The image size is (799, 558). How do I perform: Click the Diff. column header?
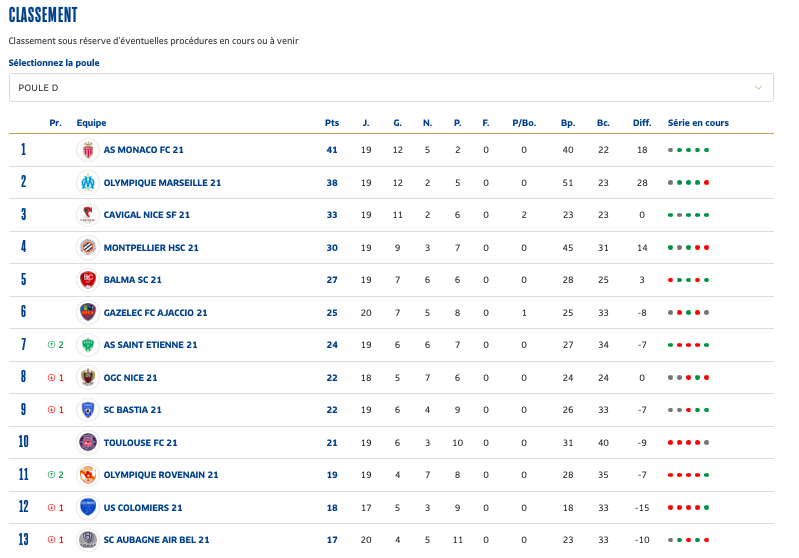[642, 123]
